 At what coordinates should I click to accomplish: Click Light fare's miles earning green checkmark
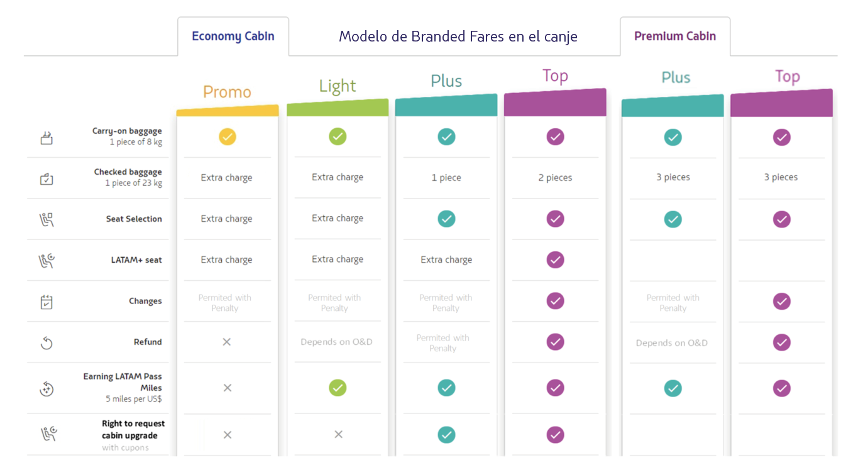[338, 388]
